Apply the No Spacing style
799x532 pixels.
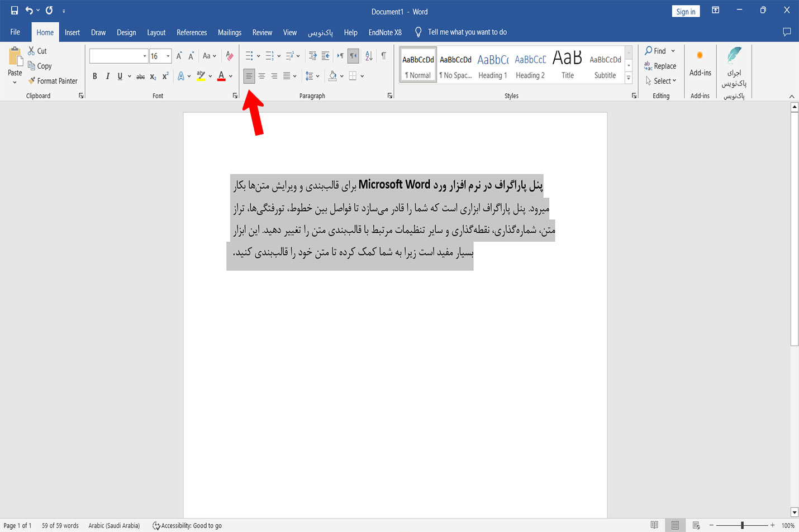455,65
